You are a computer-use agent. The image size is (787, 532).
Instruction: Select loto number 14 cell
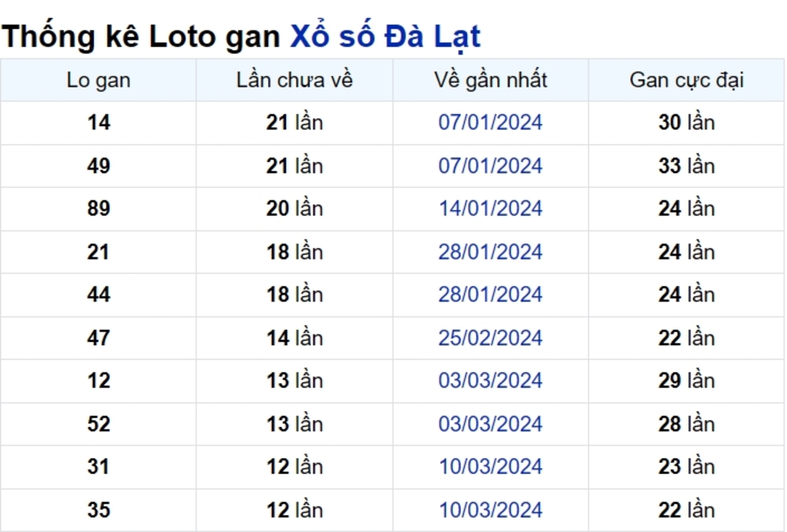98,123
